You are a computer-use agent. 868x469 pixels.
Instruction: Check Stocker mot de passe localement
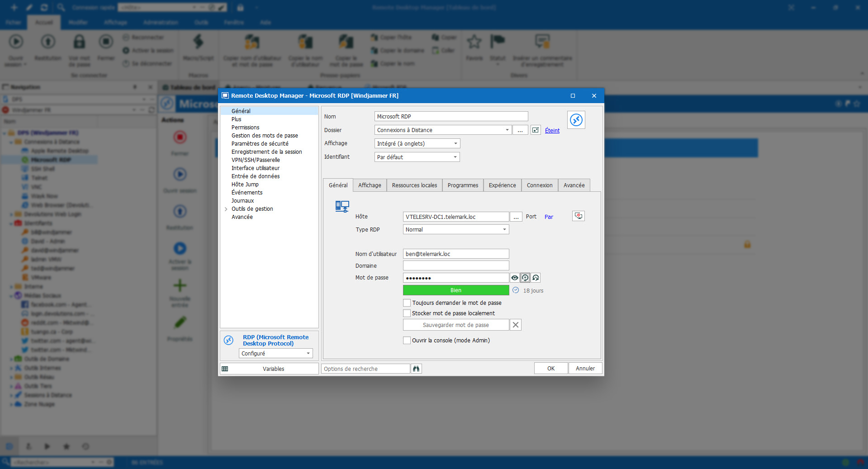[407, 313]
